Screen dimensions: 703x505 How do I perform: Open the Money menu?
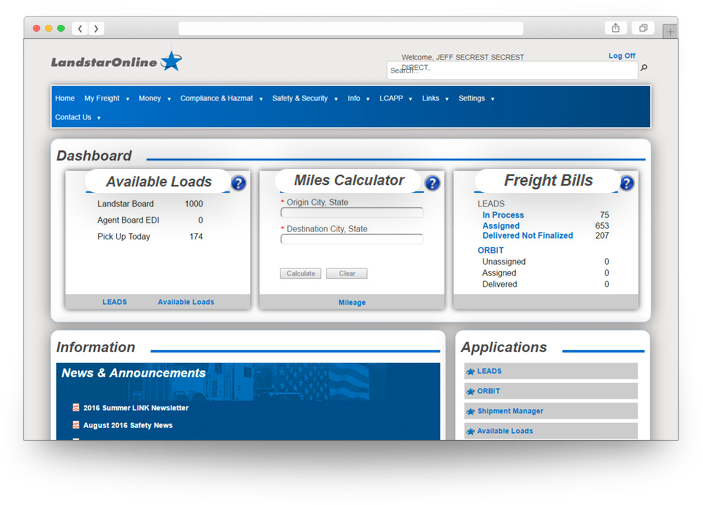click(x=150, y=98)
